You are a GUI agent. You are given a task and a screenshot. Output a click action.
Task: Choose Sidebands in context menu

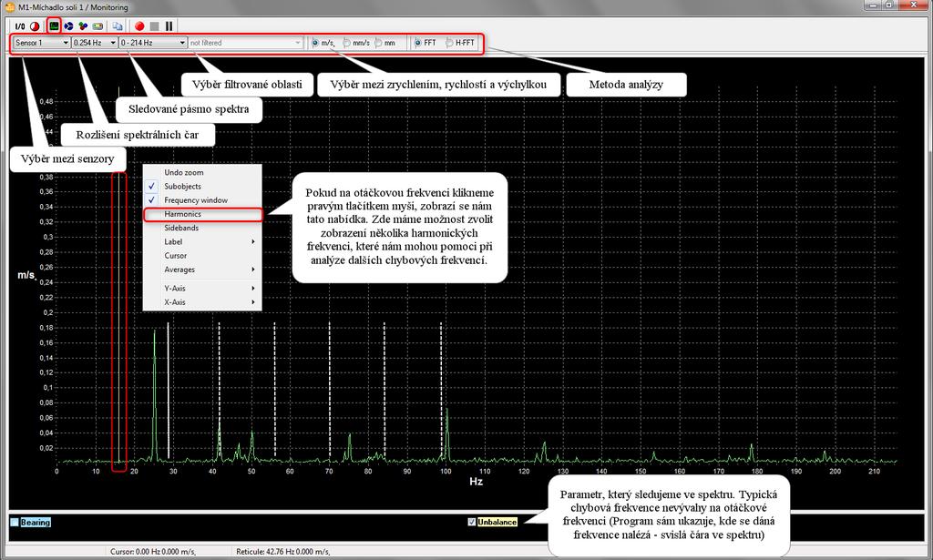(202, 228)
